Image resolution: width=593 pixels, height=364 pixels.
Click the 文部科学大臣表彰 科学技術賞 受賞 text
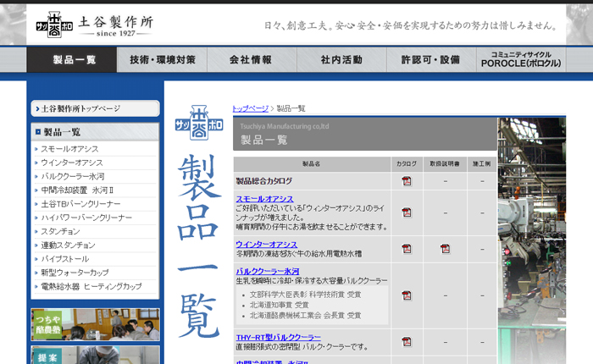[x=306, y=295]
